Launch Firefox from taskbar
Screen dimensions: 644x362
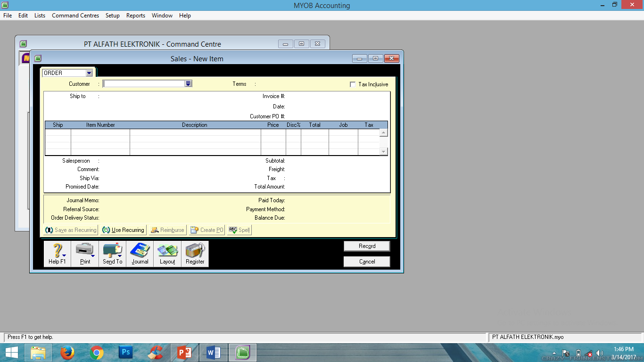click(x=68, y=353)
